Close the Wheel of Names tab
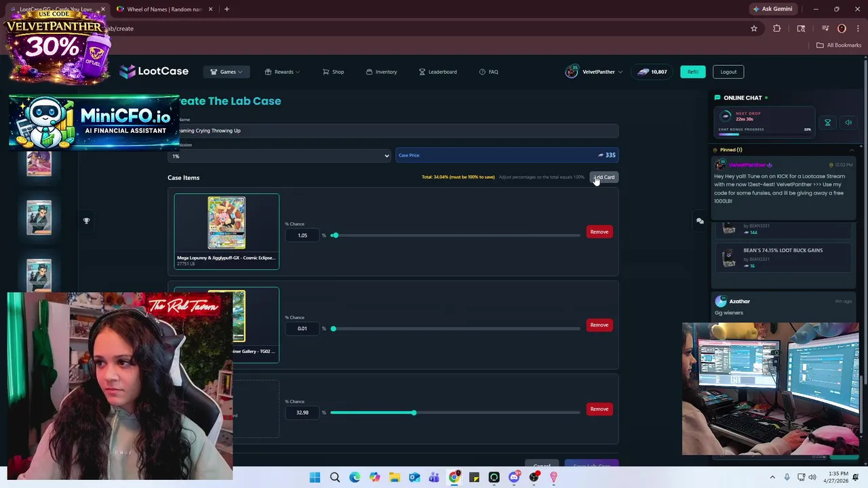868x488 pixels. tap(210, 9)
